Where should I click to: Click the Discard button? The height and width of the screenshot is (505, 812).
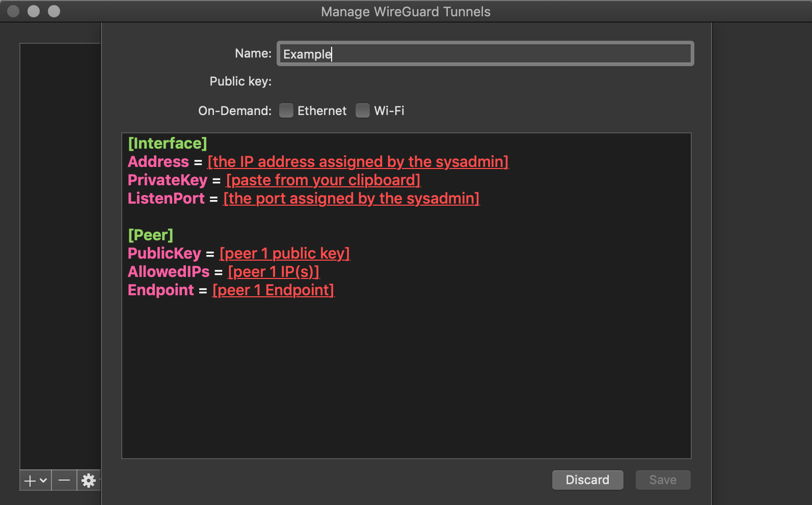coord(587,480)
